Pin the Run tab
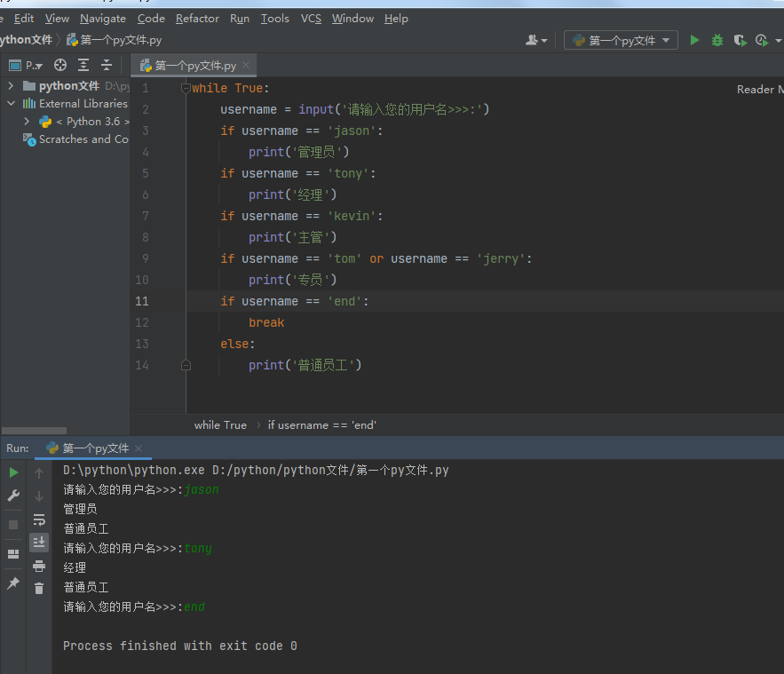 tap(13, 583)
